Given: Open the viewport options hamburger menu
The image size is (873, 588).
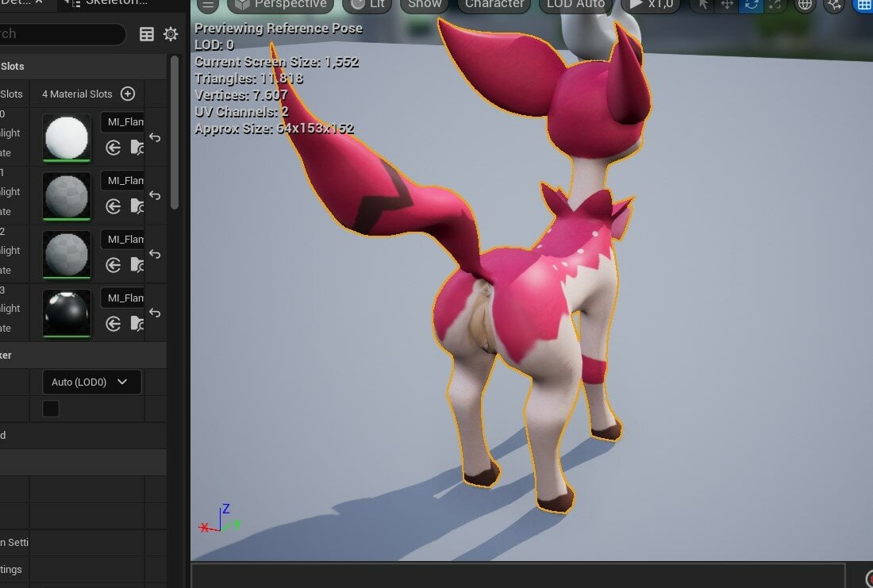Looking at the screenshot, I should point(208,5).
